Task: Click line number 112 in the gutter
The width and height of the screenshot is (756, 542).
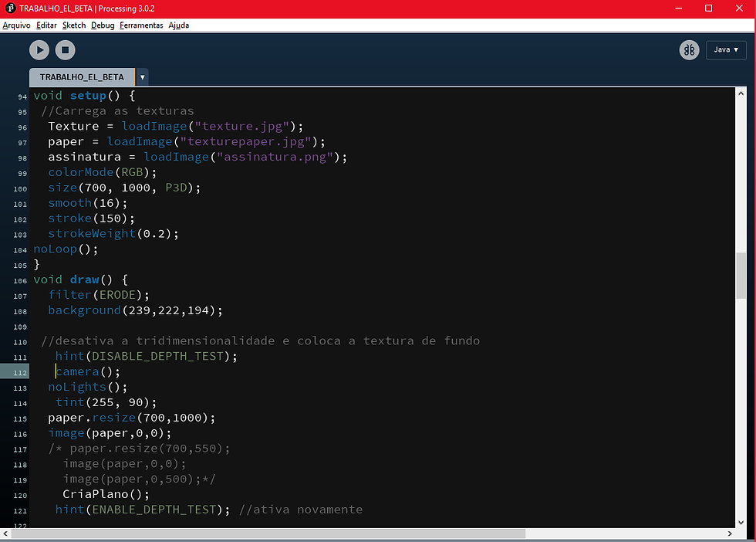Action: (x=20, y=373)
